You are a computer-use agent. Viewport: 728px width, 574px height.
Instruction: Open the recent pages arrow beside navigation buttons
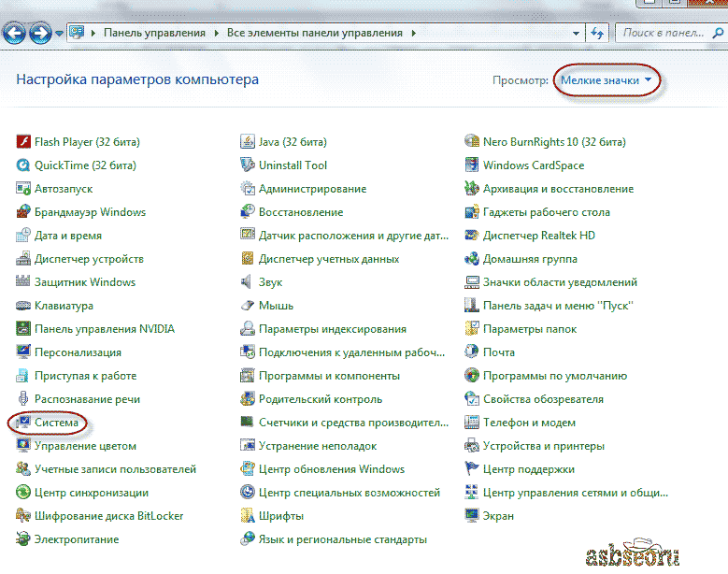coord(60,34)
